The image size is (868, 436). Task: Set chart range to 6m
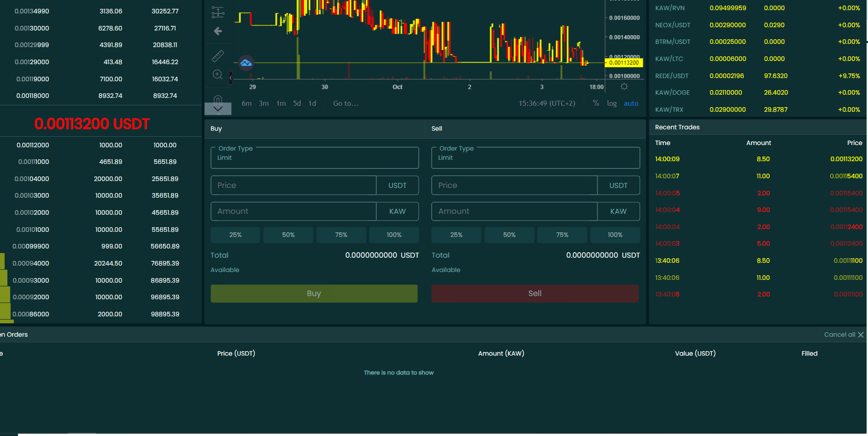247,103
